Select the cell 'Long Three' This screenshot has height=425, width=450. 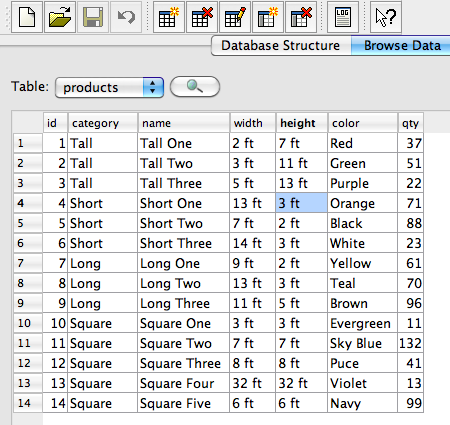point(184,303)
